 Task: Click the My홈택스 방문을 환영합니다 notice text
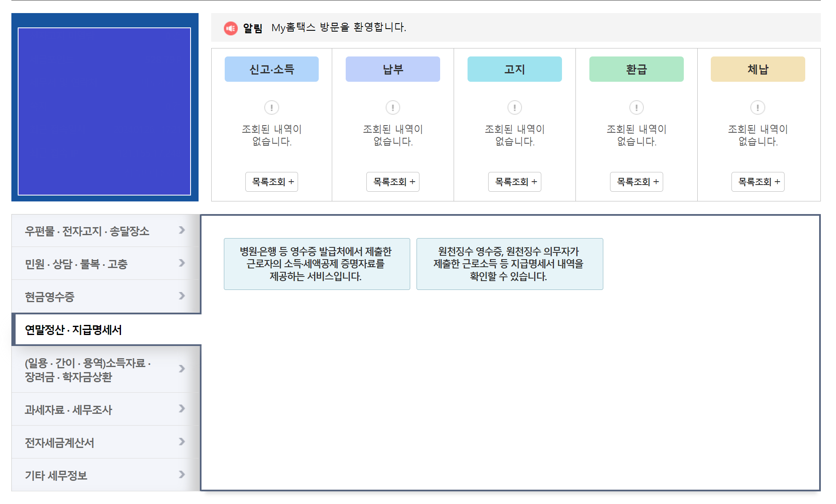pyautogui.click(x=339, y=27)
